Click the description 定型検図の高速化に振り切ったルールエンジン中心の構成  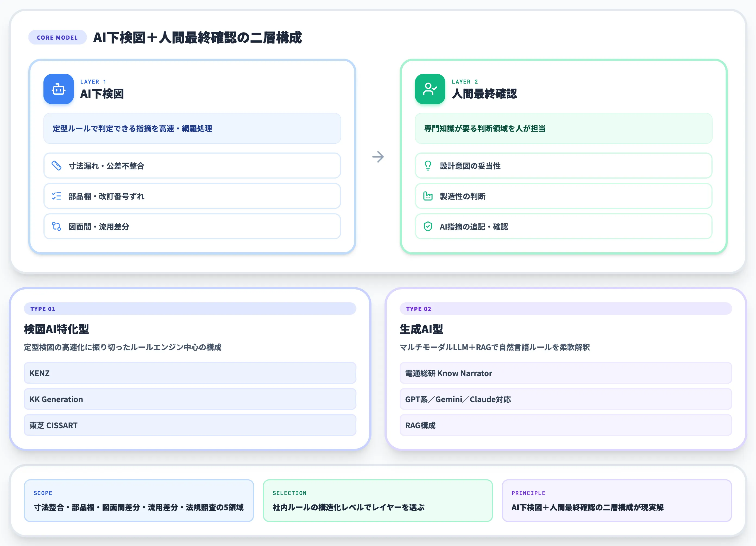123,347
